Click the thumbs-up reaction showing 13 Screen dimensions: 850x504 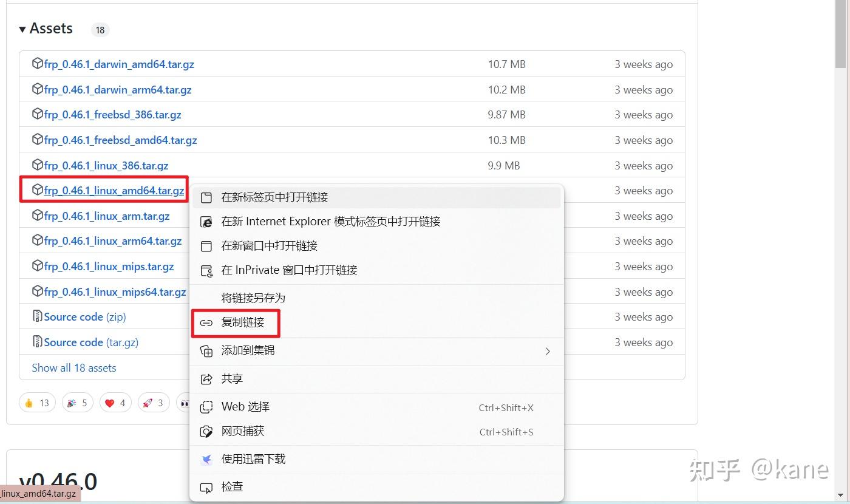[x=37, y=402]
